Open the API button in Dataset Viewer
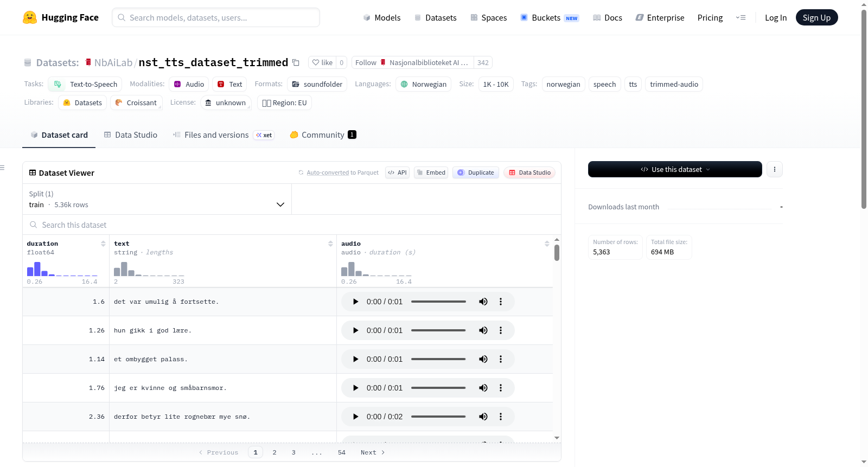 (397, 172)
